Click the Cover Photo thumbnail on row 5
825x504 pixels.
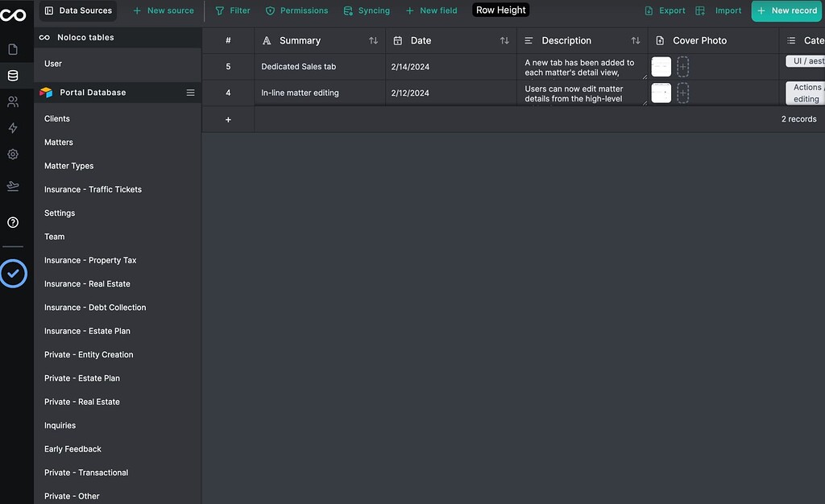pos(661,66)
